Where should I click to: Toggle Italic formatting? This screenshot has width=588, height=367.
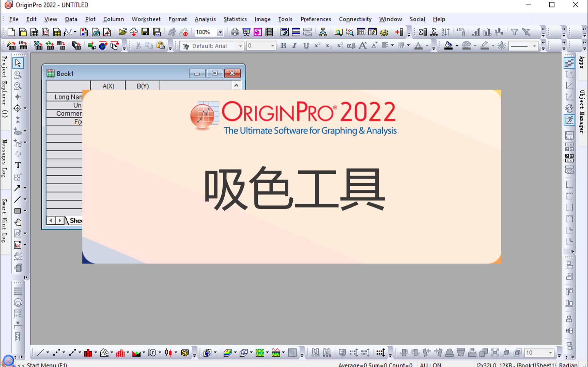[x=294, y=46]
